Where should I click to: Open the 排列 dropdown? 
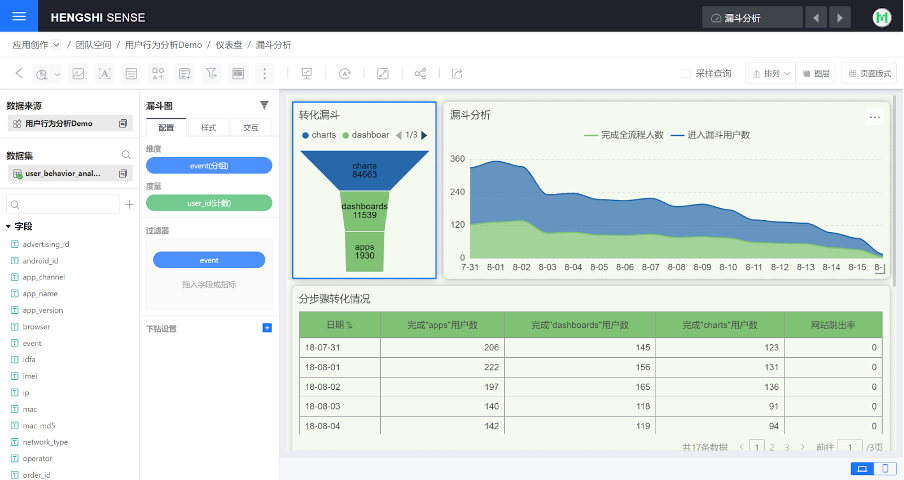click(769, 73)
